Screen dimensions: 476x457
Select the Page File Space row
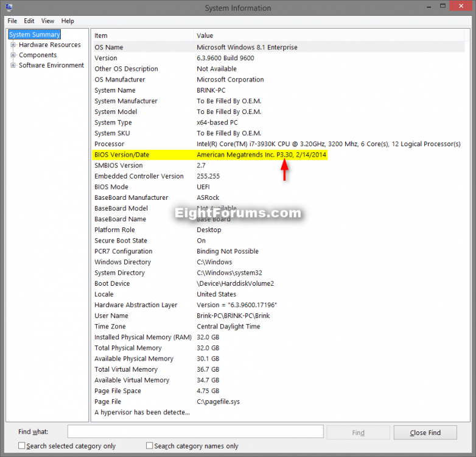click(x=278, y=391)
